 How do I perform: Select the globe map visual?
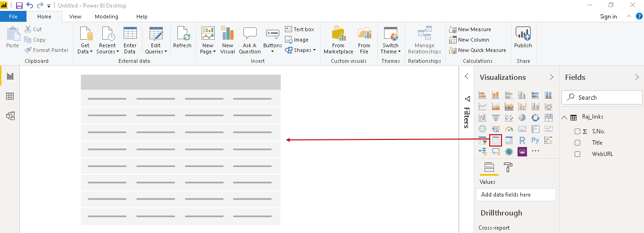click(x=482, y=129)
